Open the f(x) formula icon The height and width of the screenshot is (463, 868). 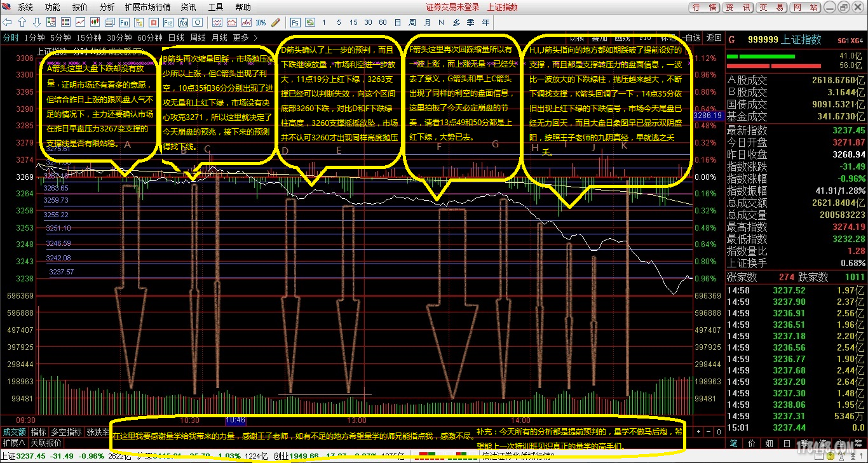click(183, 22)
